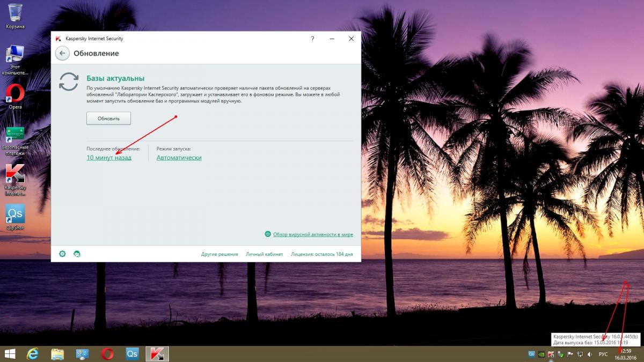The height and width of the screenshot is (362, 644).
Task: Open Личный кабинет
Action: [x=264, y=254]
